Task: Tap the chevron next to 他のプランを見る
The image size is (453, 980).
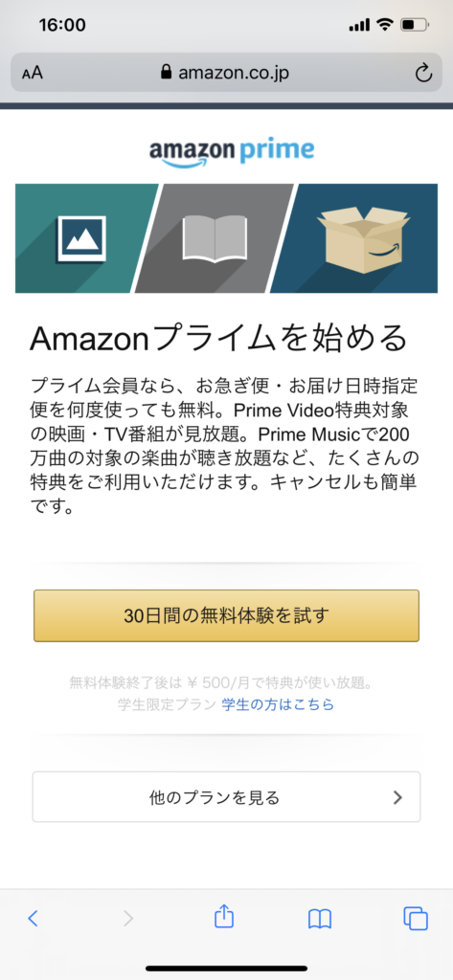Action: (397, 797)
